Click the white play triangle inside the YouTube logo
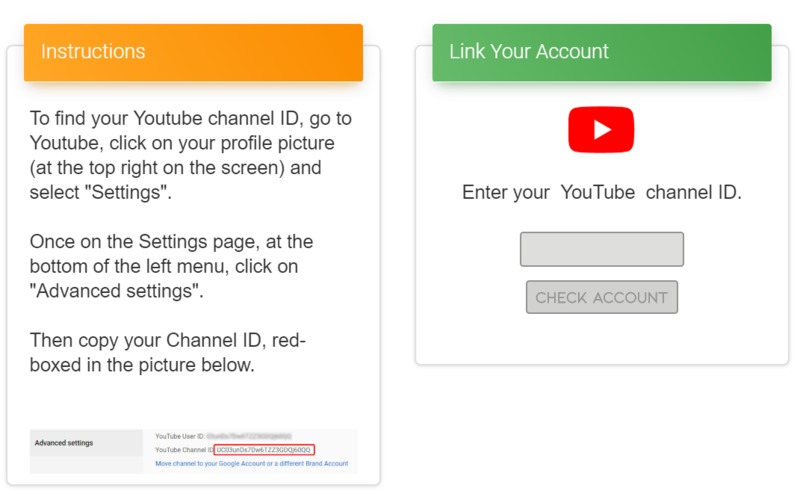800x494 pixels. coord(602,130)
